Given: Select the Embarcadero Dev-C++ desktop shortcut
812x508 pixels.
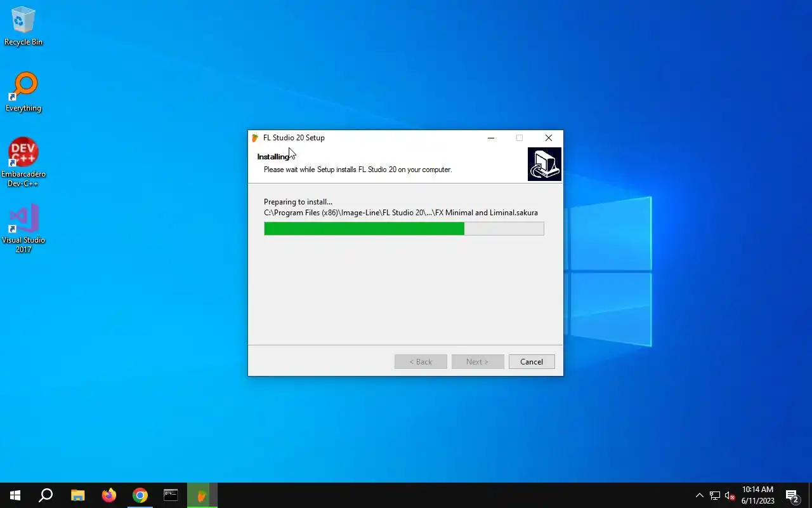Looking at the screenshot, I should pyautogui.click(x=23, y=162).
